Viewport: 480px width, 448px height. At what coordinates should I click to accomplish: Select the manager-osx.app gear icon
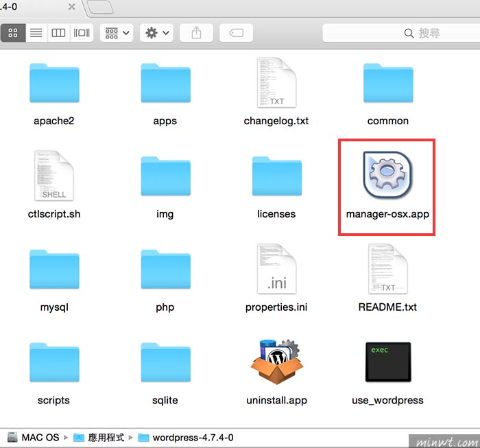(388, 174)
